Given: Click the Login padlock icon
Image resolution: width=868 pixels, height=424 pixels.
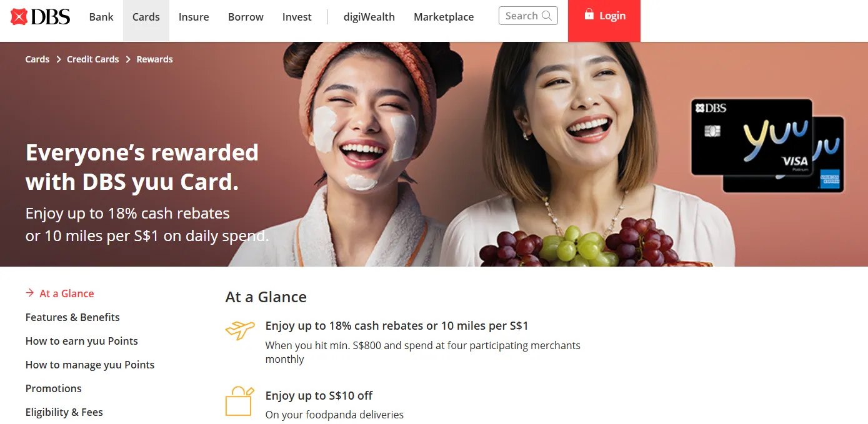Looking at the screenshot, I should click(x=589, y=14).
